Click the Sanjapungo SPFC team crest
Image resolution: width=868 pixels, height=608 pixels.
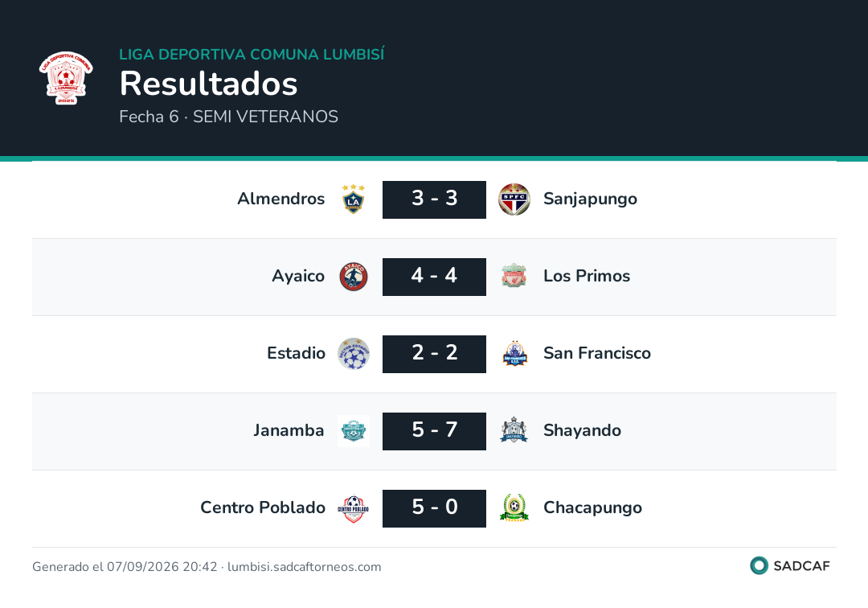(x=514, y=199)
